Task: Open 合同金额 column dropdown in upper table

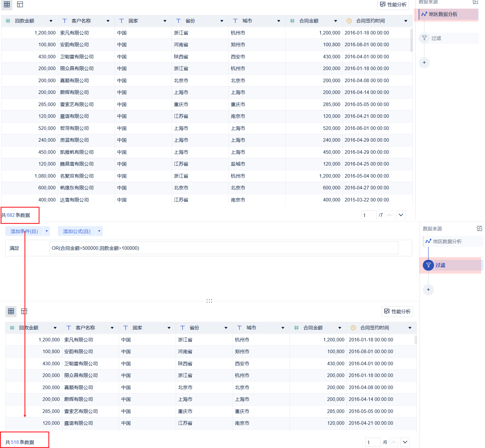Action: point(336,21)
